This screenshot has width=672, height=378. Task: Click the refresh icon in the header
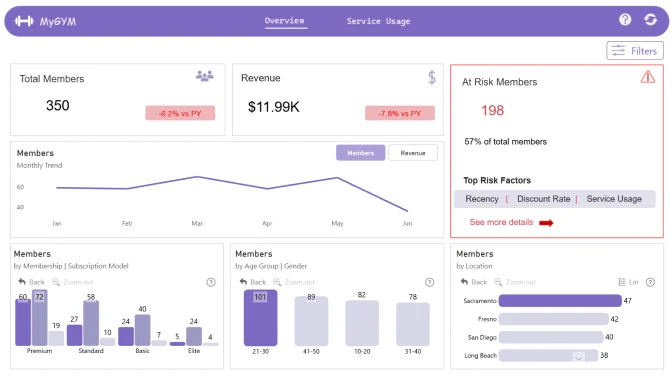651,19
